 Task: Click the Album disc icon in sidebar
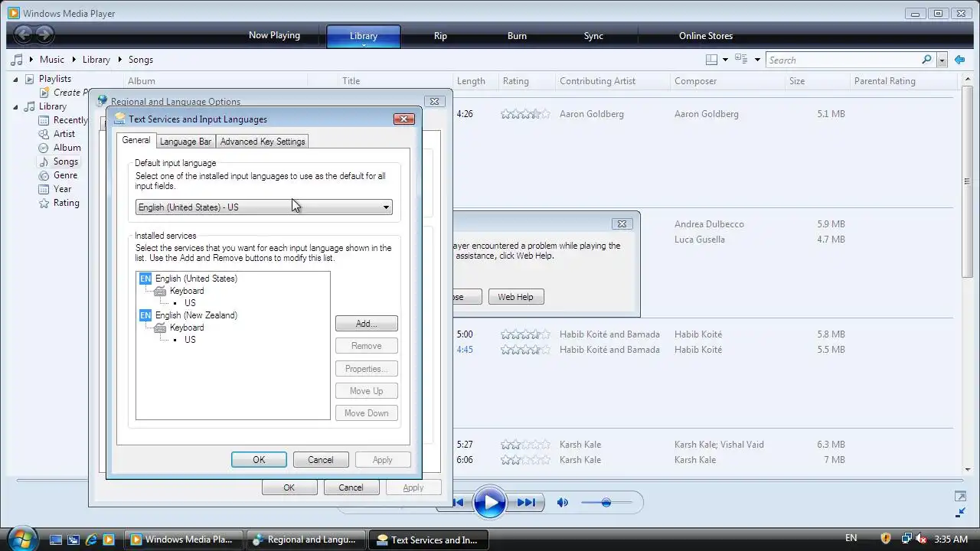tap(44, 148)
